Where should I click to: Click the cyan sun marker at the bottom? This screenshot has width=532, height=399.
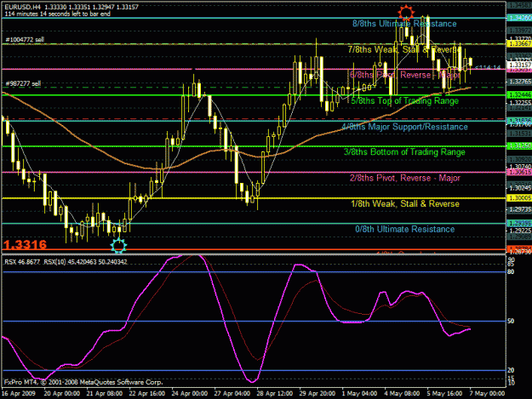[x=119, y=245]
